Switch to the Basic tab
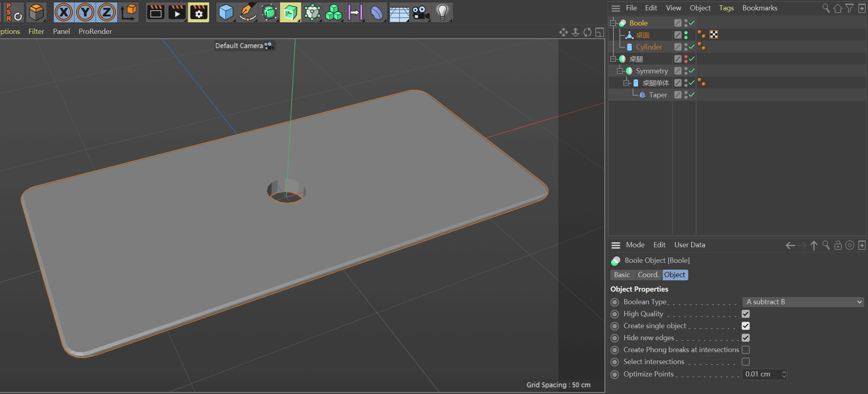 point(622,275)
